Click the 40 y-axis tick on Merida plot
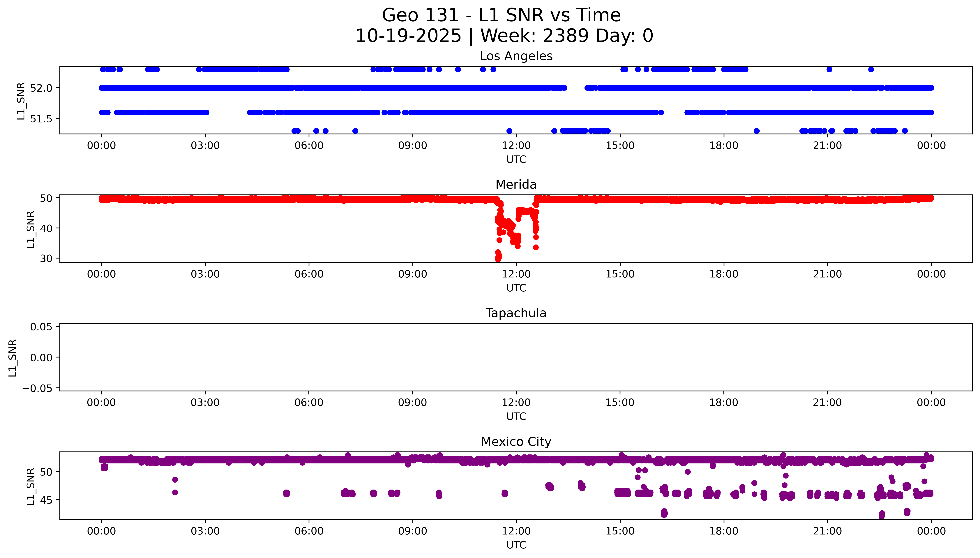Image resolution: width=980 pixels, height=558 pixels. [x=46, y=228]
